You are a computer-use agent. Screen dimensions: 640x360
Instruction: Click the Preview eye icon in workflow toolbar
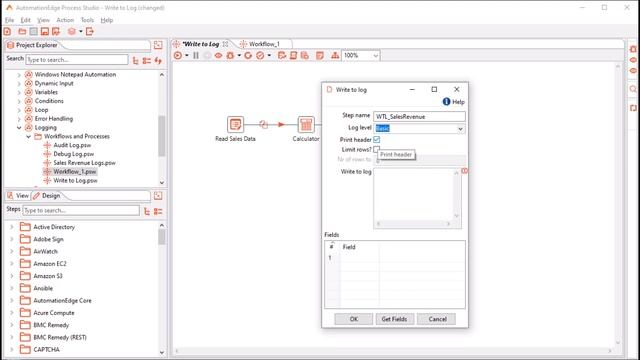pyautogui.click(x=219, y=56)
